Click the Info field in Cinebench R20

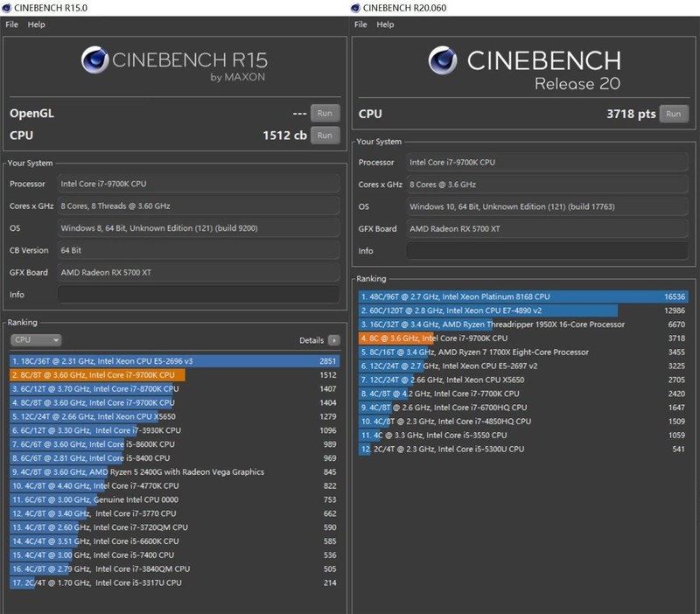[546, 251]
